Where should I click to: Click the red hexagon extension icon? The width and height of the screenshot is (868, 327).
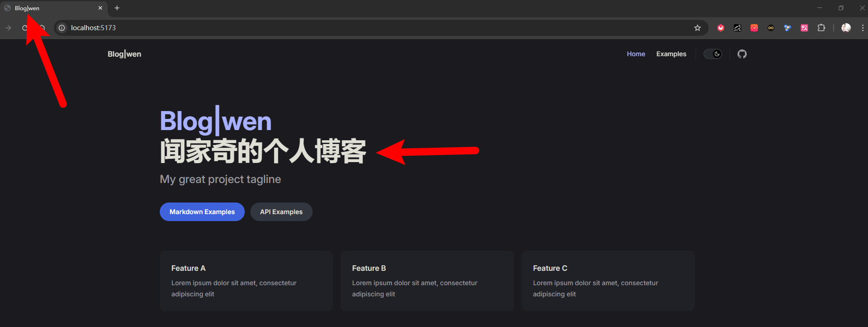[x=720, y=28]
